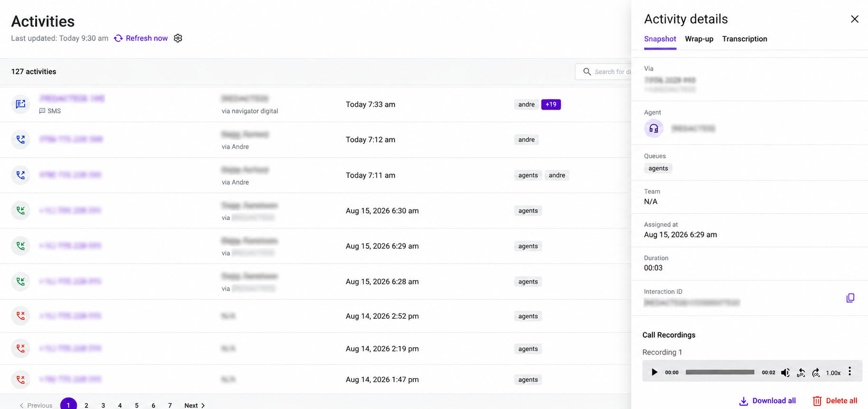Image resolution: width=868 pixels, height=409 pixels.
Task: Go to Next page
Action: click(x=195, y=405)
